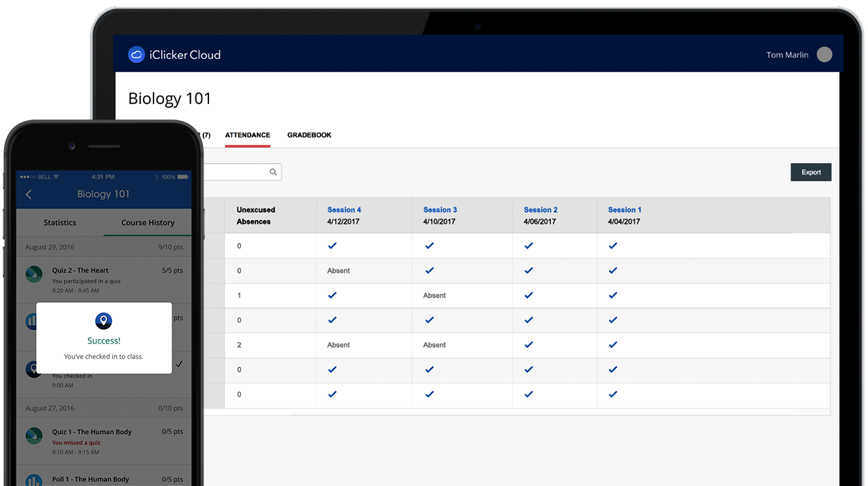Viewport: 868px width, 486px height.
Task: Click Session 1 checkmark in the 1-absence row
Action: click(612, 295)
